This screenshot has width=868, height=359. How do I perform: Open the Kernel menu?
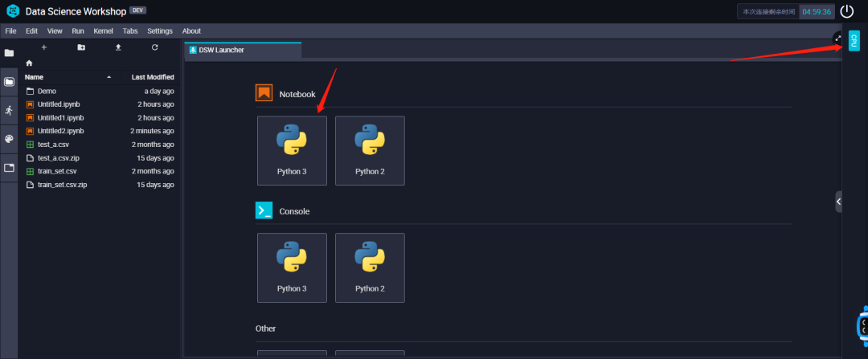tap(104, 31)
